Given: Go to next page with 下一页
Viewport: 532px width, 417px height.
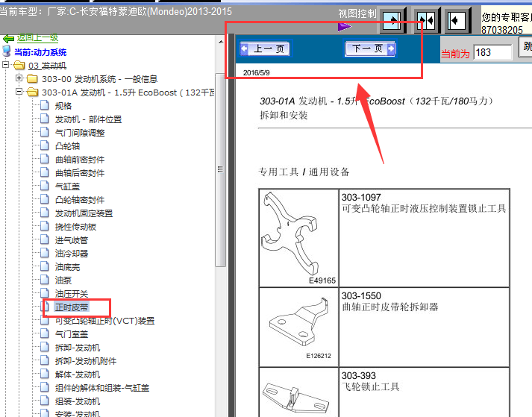Looking at the screenshot, I should point(370,48).
